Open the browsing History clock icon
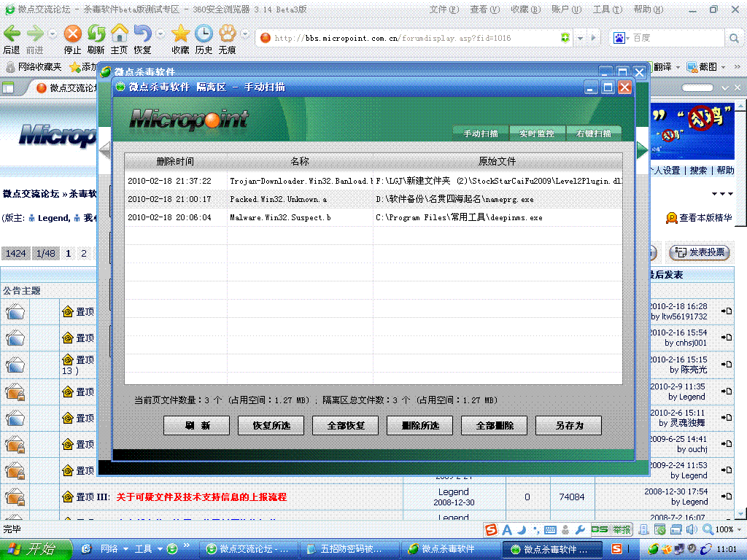The height and width of the screenshot is (560, 747). 204,34
